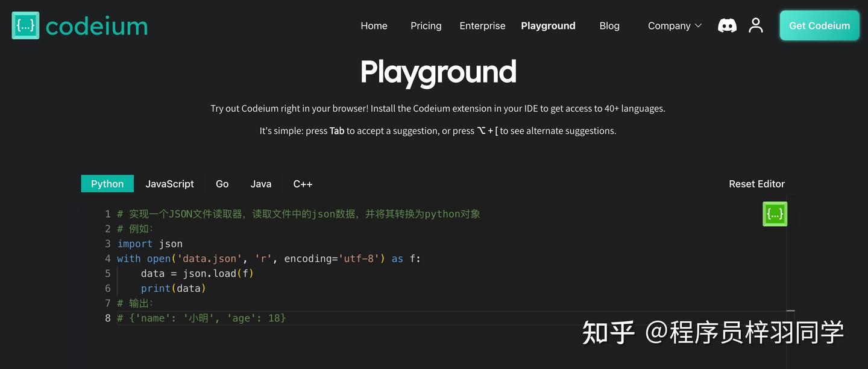This screenshot has width=868, height=369.
Task: Click the Codeium badge inside the editor
Action: click(x=775, y=213)
